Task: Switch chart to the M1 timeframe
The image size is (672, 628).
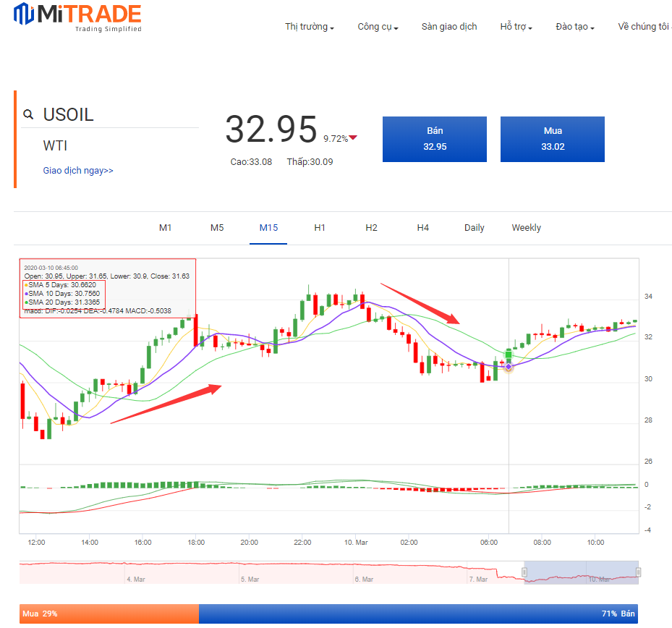Action: pos(166,228)
